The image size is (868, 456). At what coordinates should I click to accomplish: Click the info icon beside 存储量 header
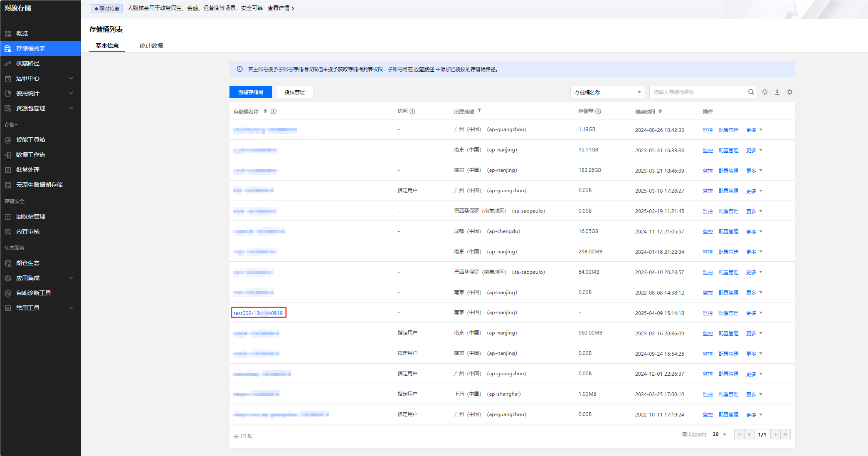point(598,112)
